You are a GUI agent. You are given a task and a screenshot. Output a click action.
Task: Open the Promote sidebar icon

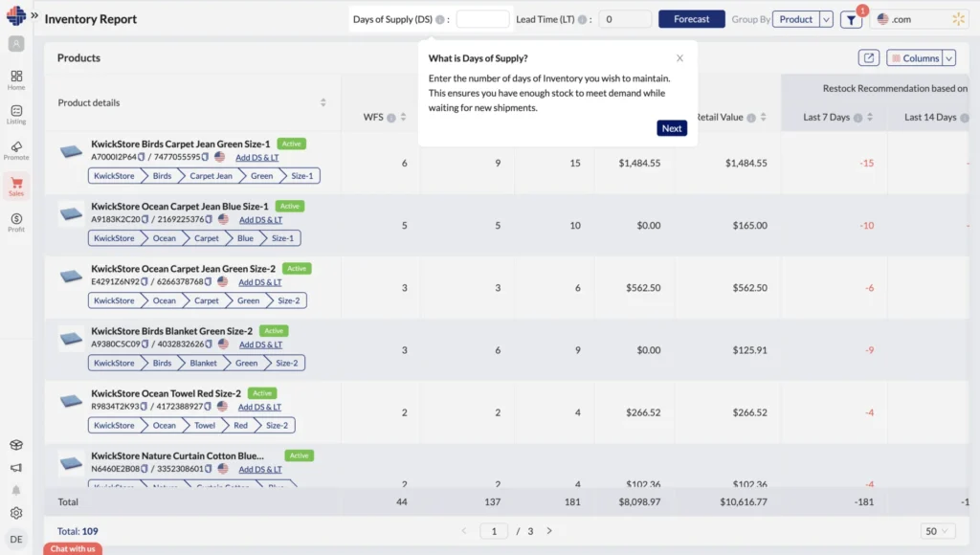[16, 150]
